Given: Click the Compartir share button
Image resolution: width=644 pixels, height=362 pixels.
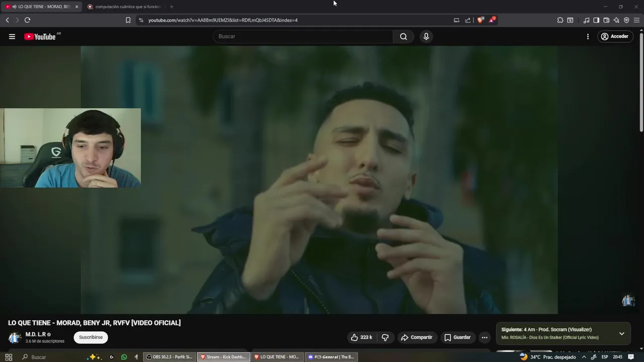Looking at the screenshot, I should click(417, 337).
